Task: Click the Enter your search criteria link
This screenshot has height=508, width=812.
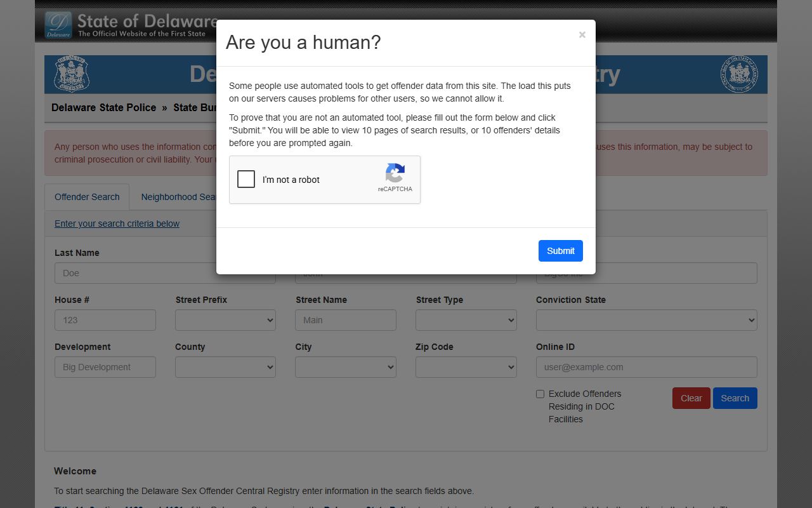Action: click(x=117, y=224)
